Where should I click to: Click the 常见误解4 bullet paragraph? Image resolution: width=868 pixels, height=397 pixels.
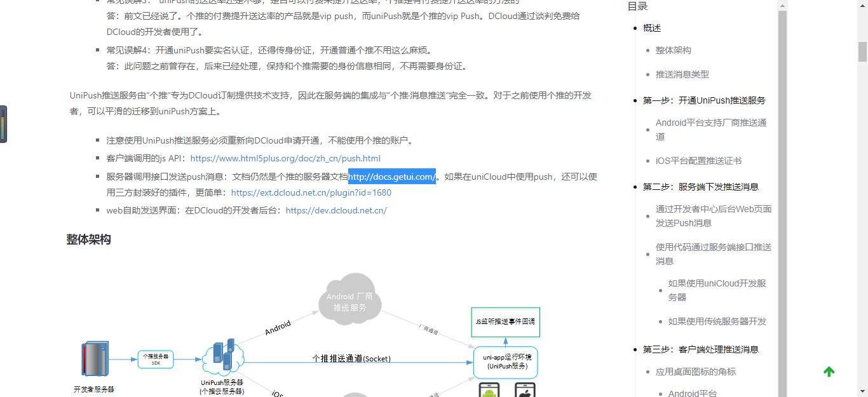287,58
